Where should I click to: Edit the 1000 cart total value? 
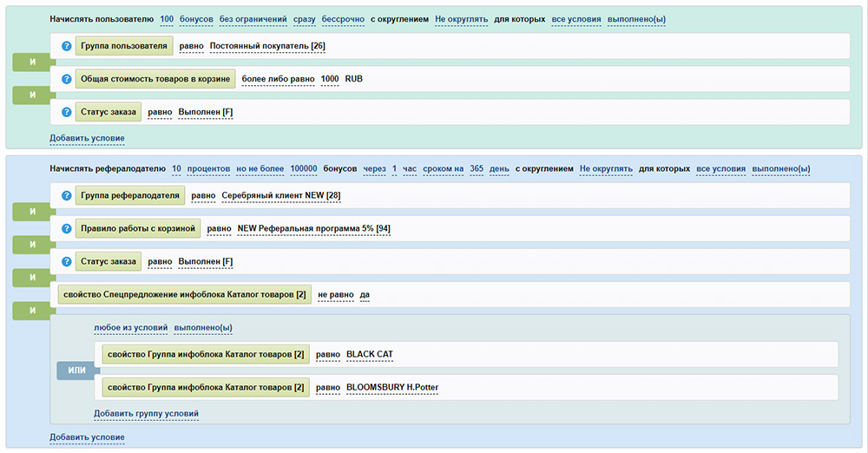tap(330, 79)
